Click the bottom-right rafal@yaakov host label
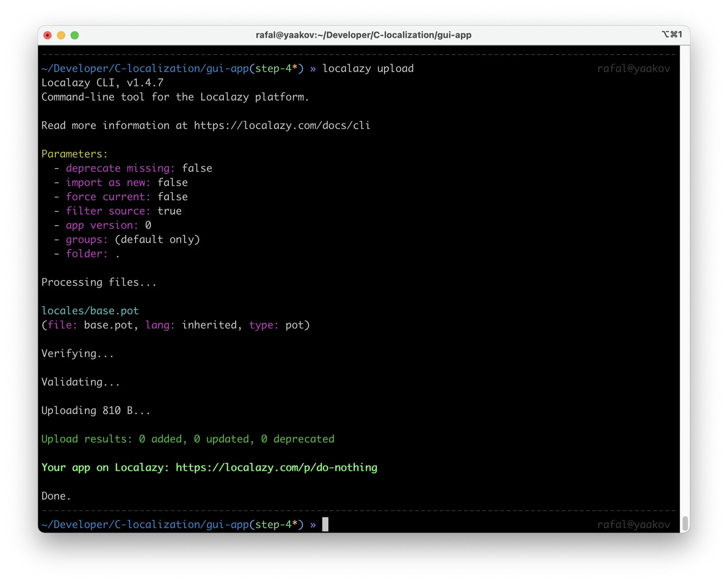This screenshot has height=583, width=728. (633, 524)
